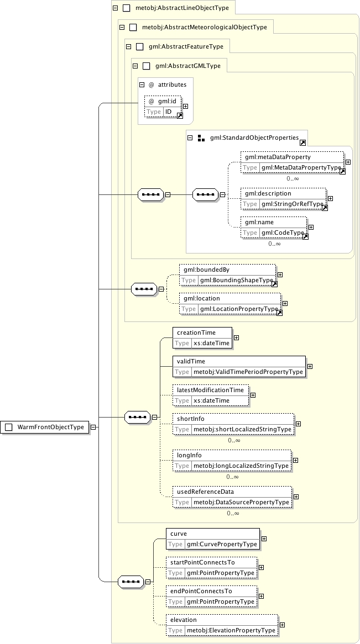Viewport: 360px width, 644px height.
Task: Expand the creationTime element
Action: click(237, 337)
